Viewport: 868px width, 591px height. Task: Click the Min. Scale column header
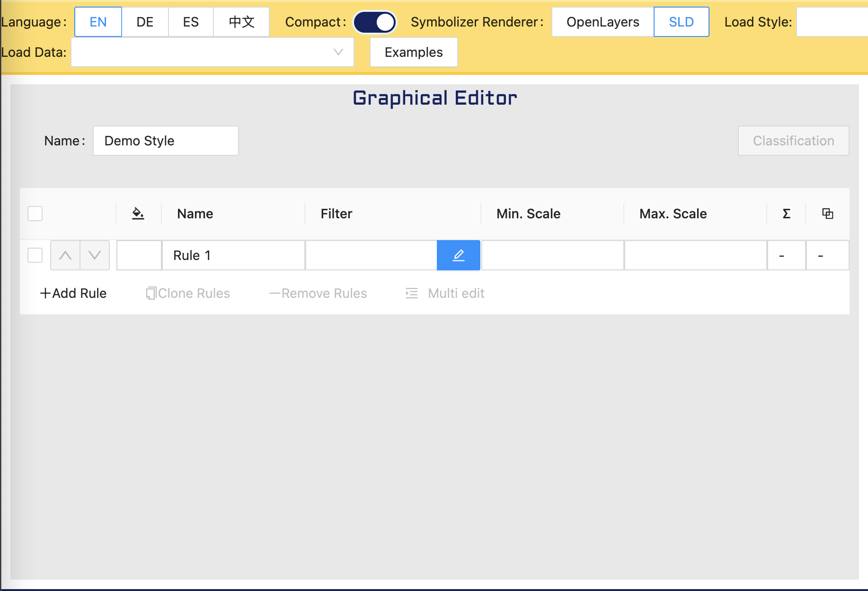(x=528, y=214)
